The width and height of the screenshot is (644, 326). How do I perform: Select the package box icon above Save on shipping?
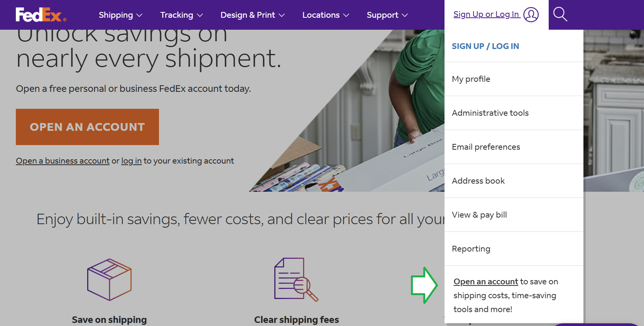(x=109, y=279)
